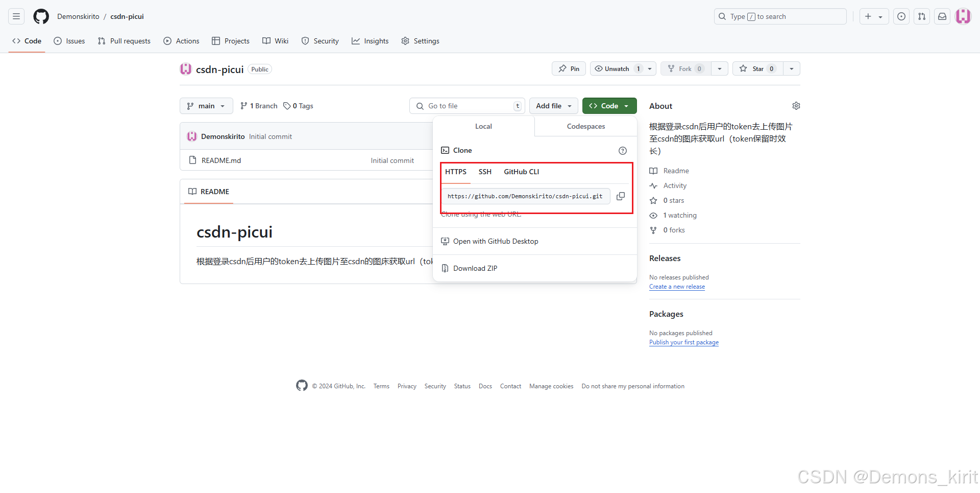
Task: Click the plus create-new button
Action: click(874, 16)
